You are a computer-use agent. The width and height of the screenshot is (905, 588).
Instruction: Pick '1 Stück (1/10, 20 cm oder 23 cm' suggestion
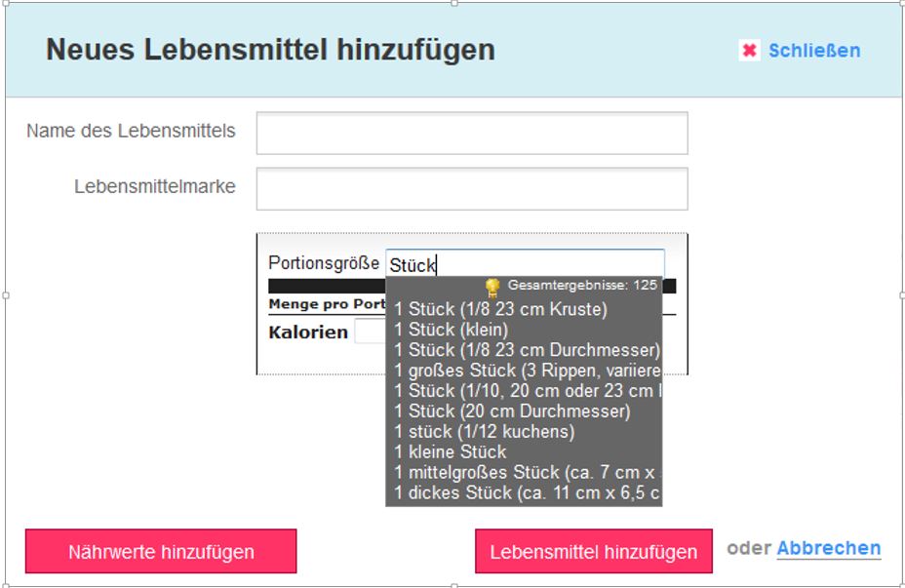point(527,391)
